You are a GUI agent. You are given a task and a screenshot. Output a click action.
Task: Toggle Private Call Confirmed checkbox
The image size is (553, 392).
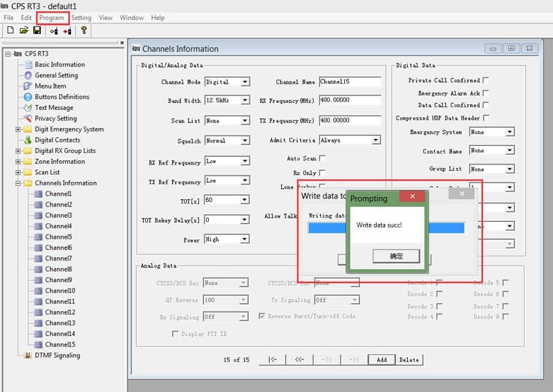click(486, 80)
